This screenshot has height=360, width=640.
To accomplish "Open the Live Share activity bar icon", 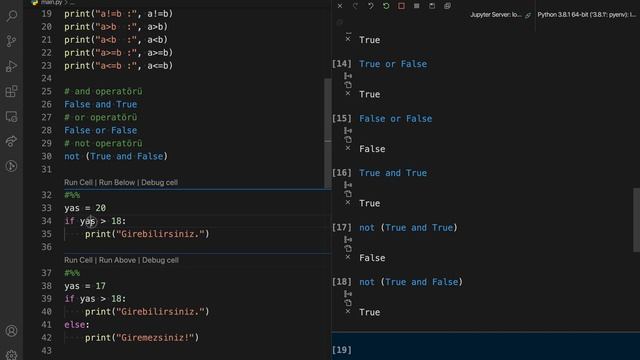I will [x=11, y=141].
